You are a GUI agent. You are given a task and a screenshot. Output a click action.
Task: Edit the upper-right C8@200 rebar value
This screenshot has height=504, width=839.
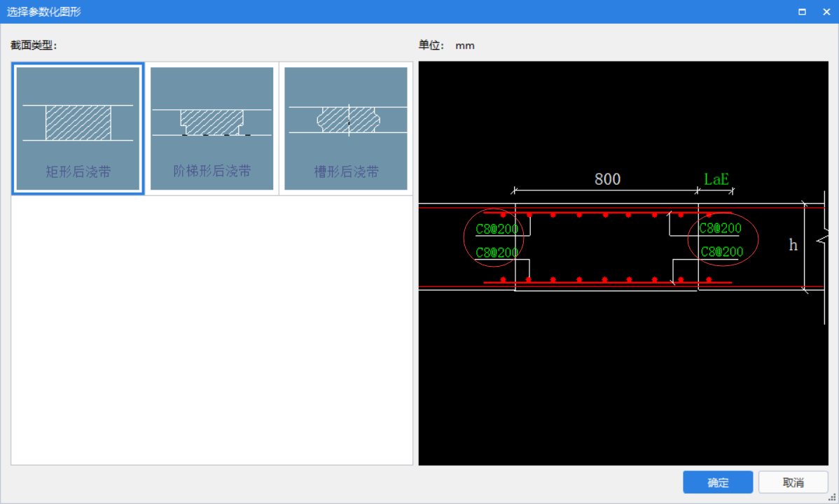pos(720,228)
